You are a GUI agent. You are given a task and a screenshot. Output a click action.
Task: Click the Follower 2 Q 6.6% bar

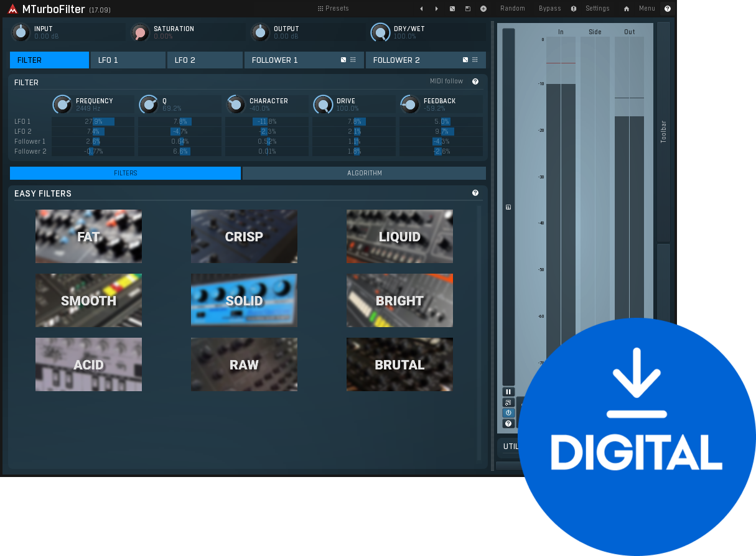coord(180,152)
